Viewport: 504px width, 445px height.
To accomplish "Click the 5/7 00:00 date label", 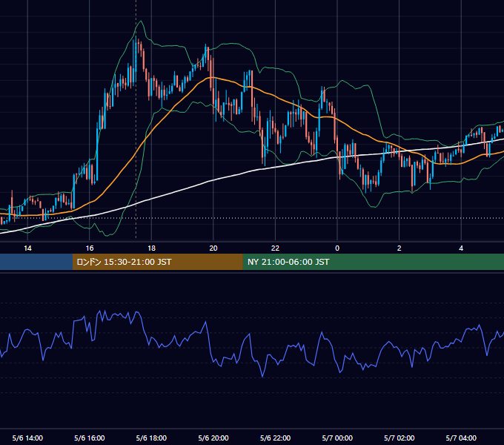I will tap(337, 438).
